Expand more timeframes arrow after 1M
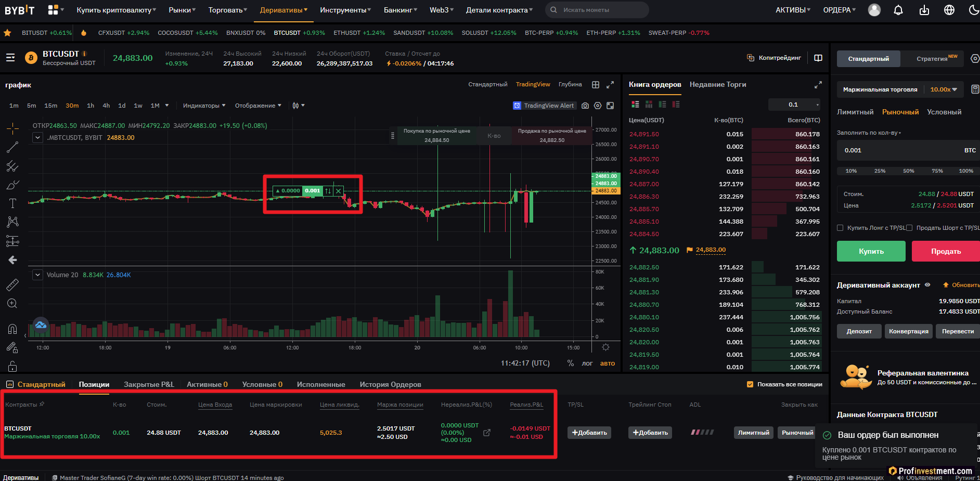 [x=167, y=106]
